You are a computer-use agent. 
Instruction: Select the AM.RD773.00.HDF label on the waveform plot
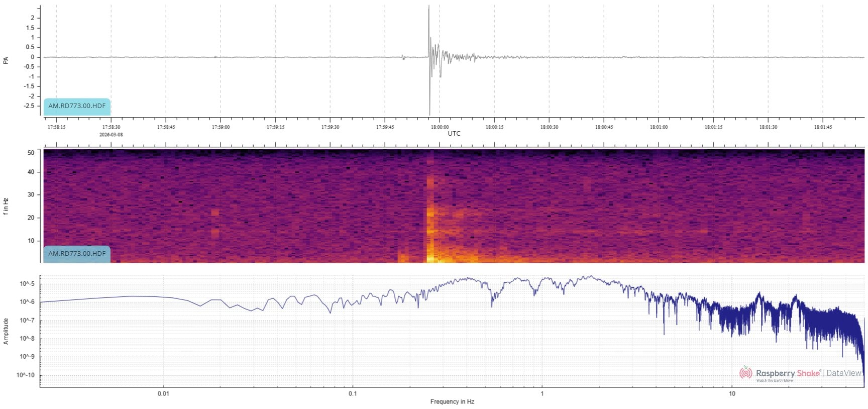coord(77,106)
